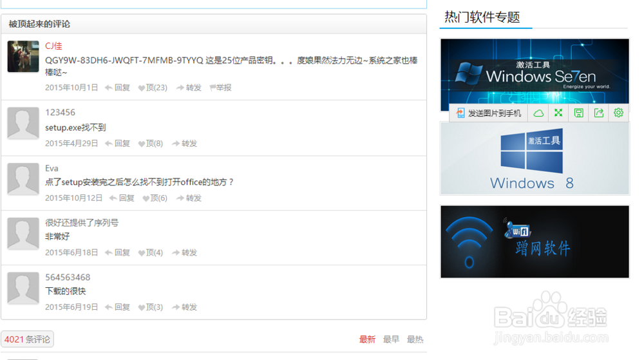The width and height of the screenshot is (644, 360).
Task: Click the product key text QGY9W-83DH6-JWQFT-7MFMB-9TYYQ
Action: (x=124, y=61)
